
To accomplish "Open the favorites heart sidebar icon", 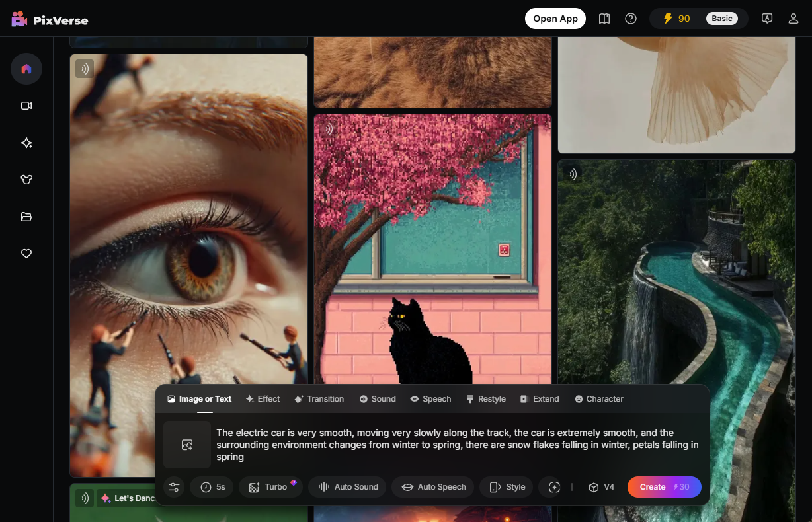I will (x=26, y=254).
